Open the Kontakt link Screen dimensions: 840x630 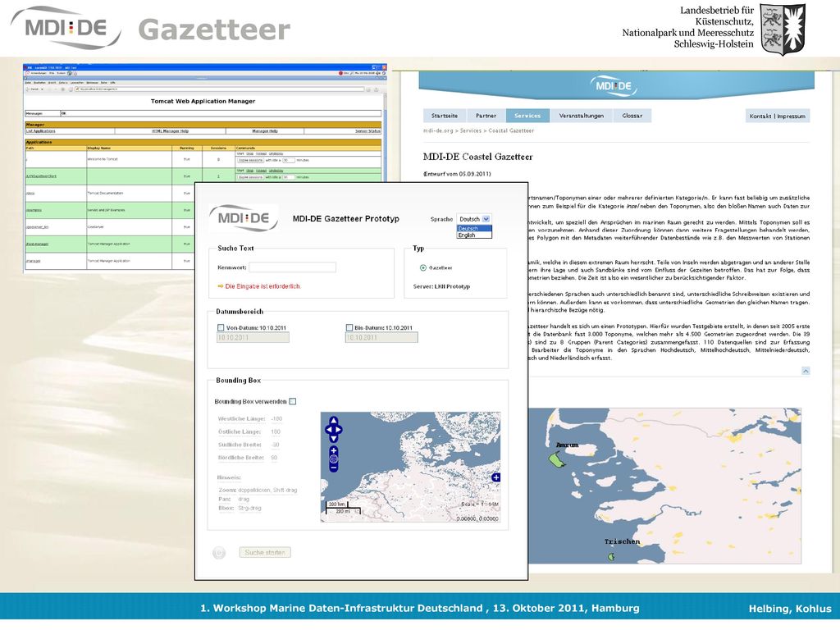(760, 116)
